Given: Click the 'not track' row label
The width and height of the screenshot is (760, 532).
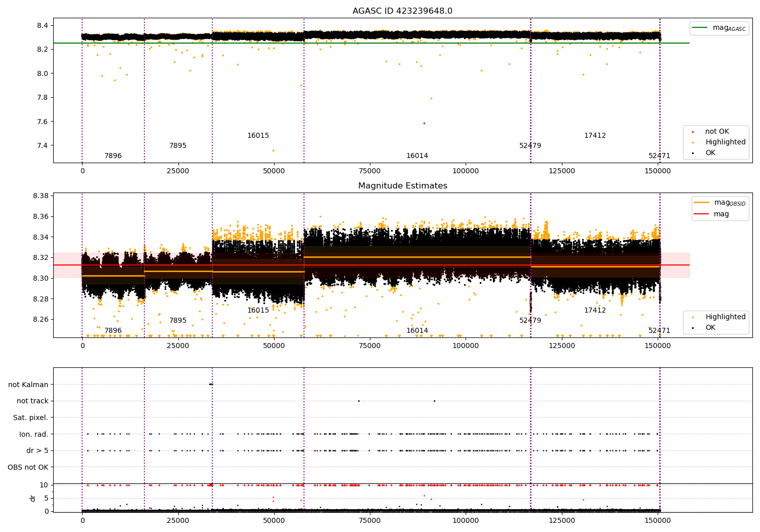Looking at the screenshot, I should (32, 401).
